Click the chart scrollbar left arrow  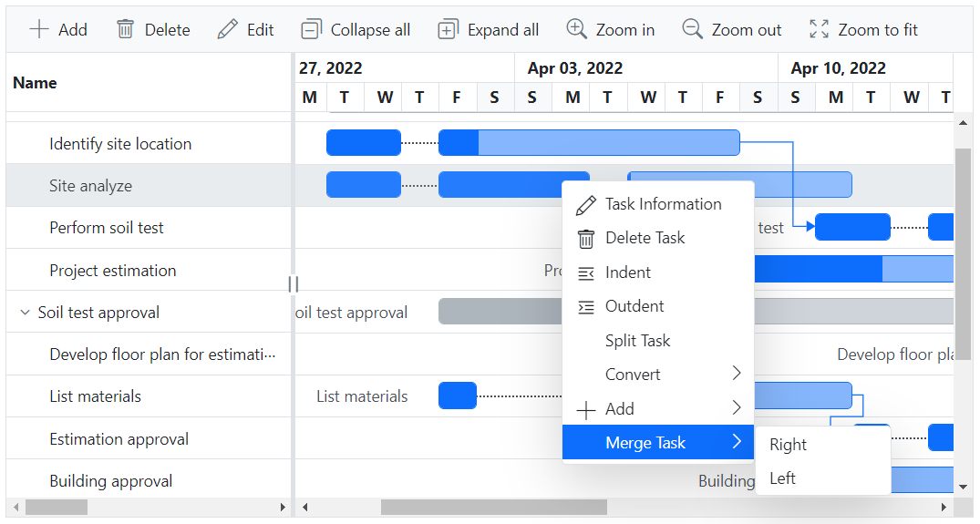pyautogui.click(x=304, y=507)
